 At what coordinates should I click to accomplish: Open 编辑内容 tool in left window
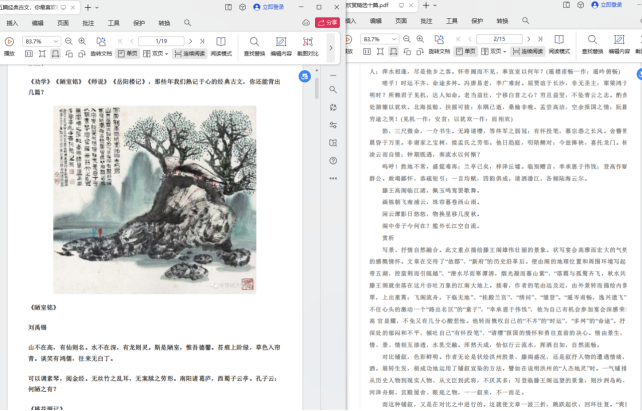pos(281,46)
